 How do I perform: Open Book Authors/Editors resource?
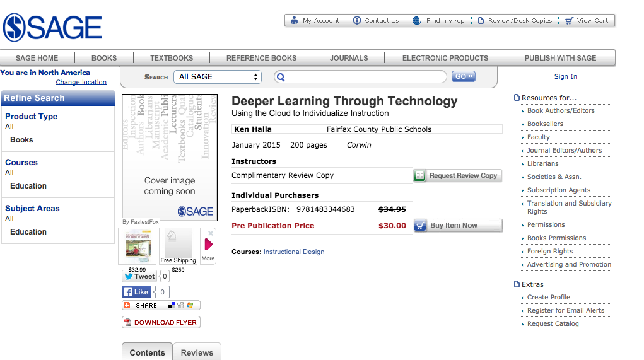tap(561, 110)
